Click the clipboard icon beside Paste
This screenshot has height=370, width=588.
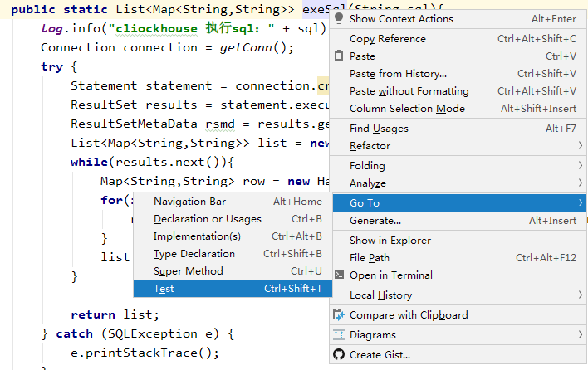(x=339, y=56)
